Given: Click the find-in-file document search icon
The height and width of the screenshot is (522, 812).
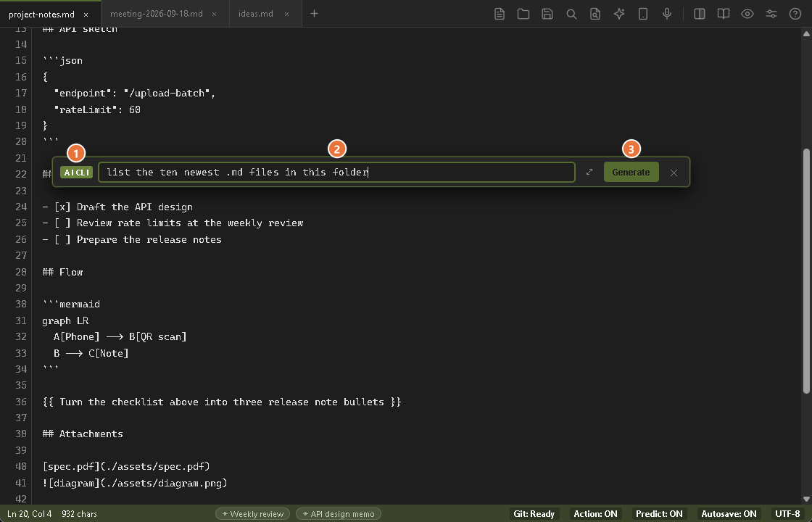Looking at the screenshot, I should click(595, 14).
